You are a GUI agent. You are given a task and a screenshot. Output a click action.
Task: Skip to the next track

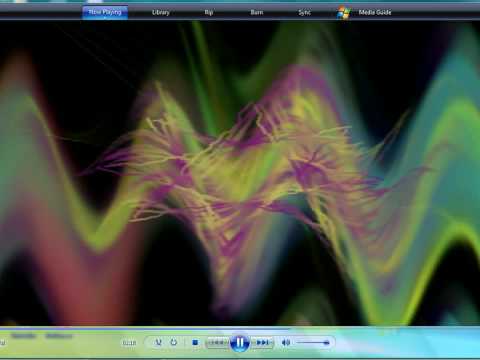263,343
